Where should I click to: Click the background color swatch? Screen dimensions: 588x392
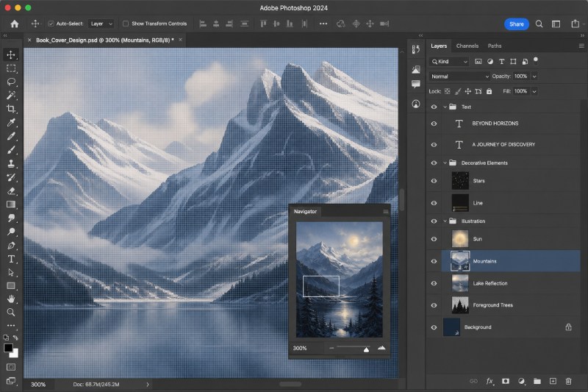point(15,354)
